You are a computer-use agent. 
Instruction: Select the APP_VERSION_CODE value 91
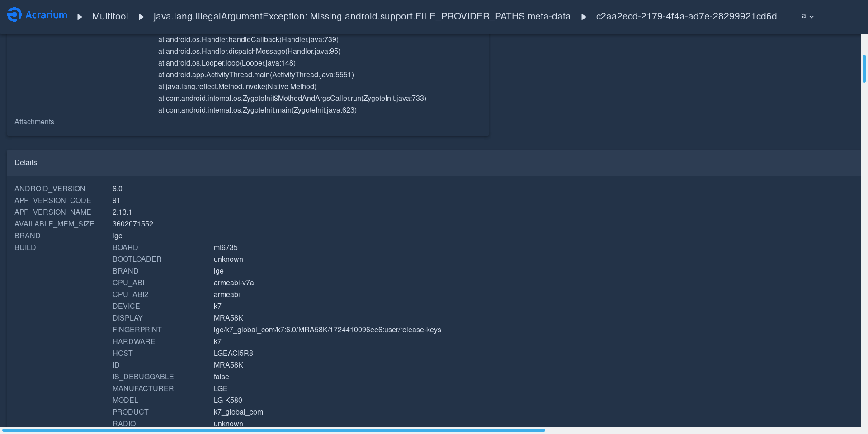[x=116, y=201]
